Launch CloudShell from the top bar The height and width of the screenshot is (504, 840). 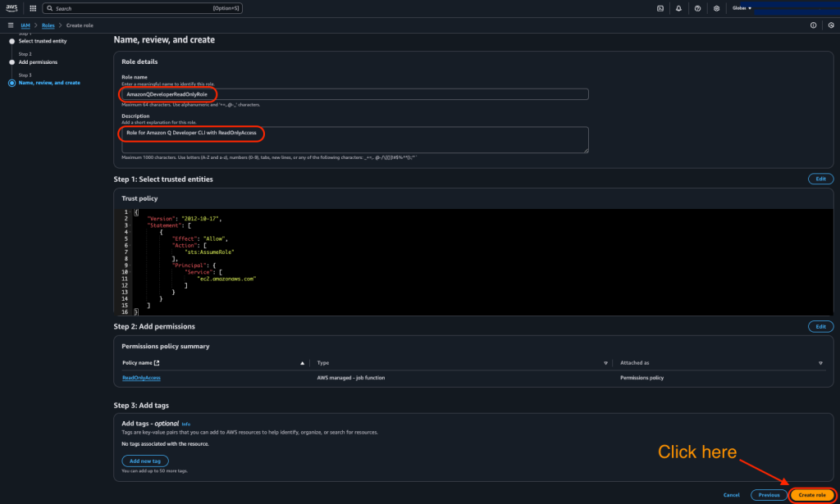click(x=660, y=8)
